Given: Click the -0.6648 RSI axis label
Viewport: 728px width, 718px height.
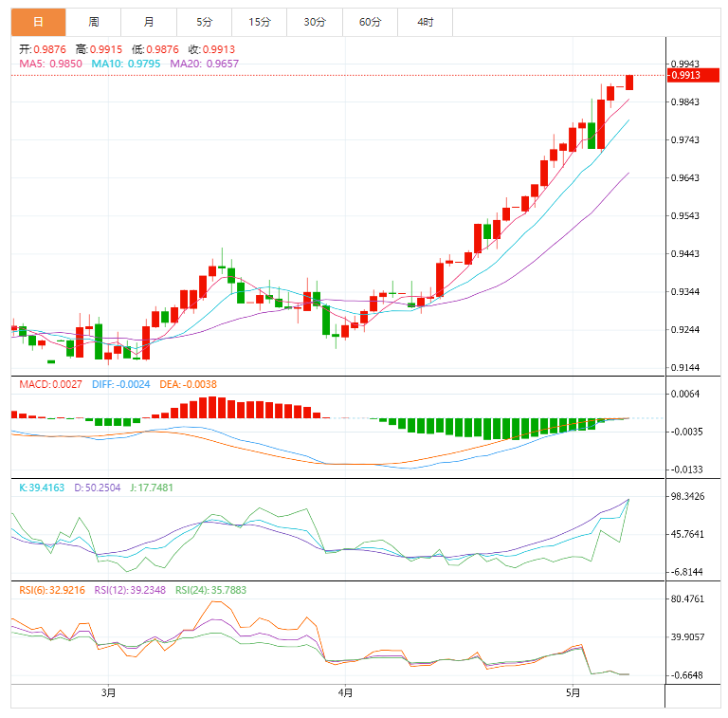Looking at the screenshot, I should click(686, 675).
